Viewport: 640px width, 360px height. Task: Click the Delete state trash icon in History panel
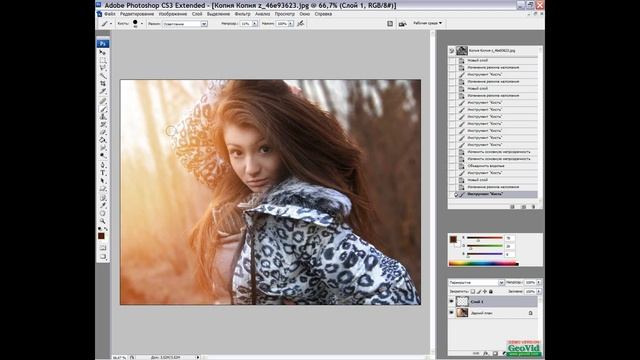(533, 207)
